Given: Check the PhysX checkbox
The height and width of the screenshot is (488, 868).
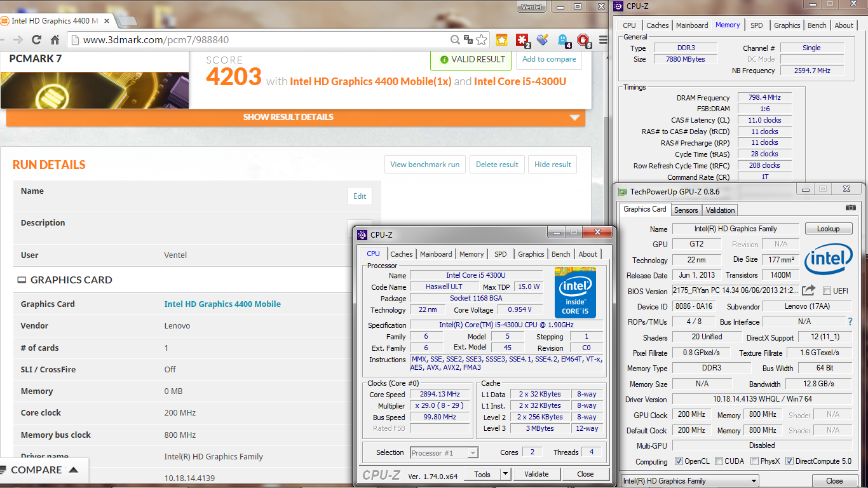Looking at the screenshot, I should point(754,461).
